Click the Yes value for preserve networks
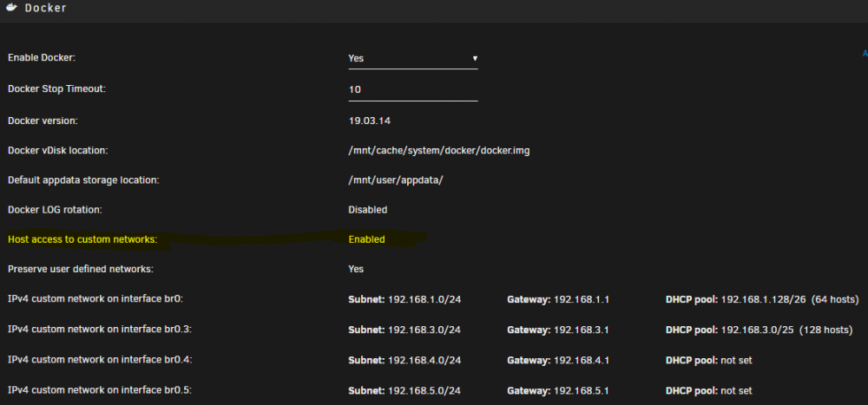 point(356,270)
